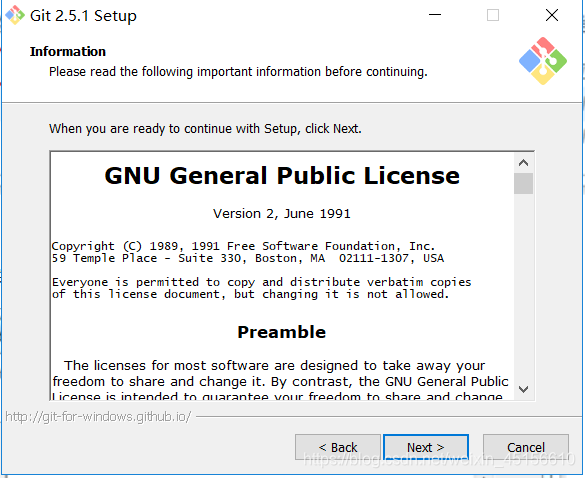Cancel the Git setup
This screenshot has width=585, height=478.
(526, 447)
